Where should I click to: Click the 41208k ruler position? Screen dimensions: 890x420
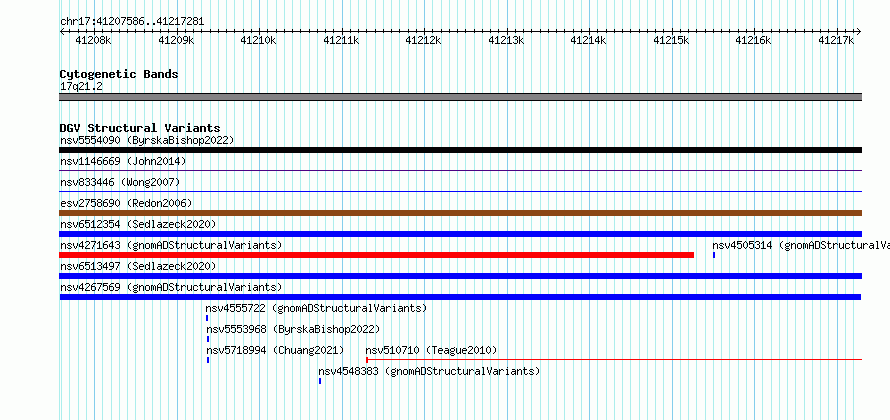coord(94,40)
